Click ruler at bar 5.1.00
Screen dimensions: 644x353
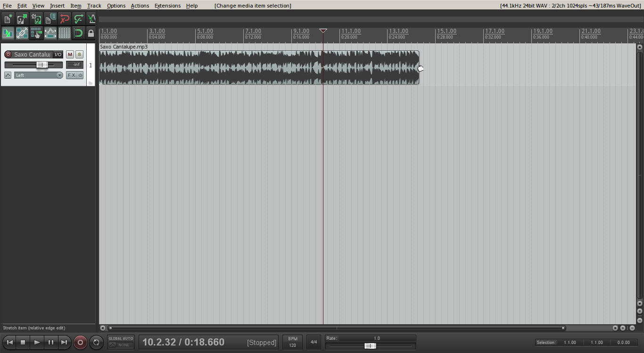[x=206, y=31]
